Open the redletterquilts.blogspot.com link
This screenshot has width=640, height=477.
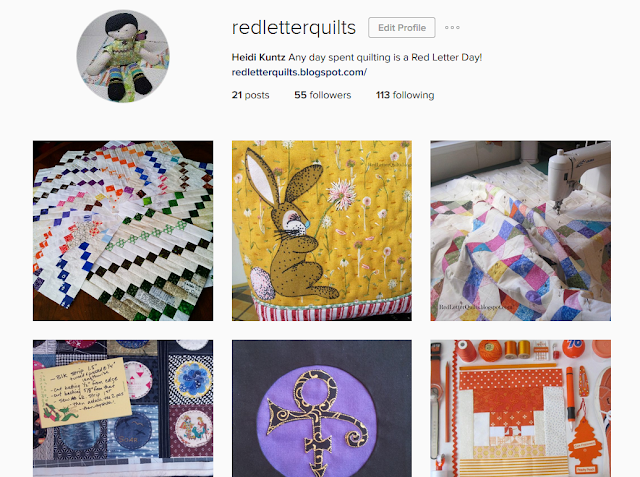click(299, 72)
